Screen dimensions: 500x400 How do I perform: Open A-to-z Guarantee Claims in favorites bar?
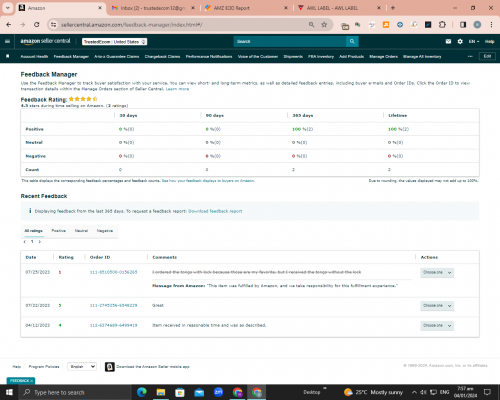(x=116, y=57)
